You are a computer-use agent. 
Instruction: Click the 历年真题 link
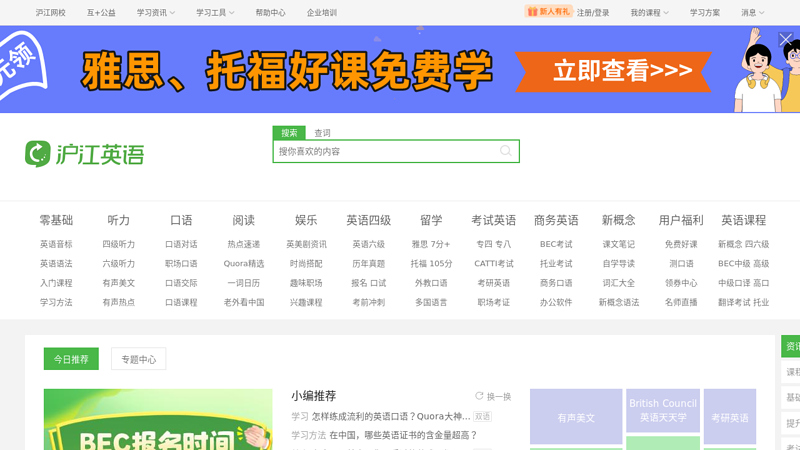click(x=368, y=264)
